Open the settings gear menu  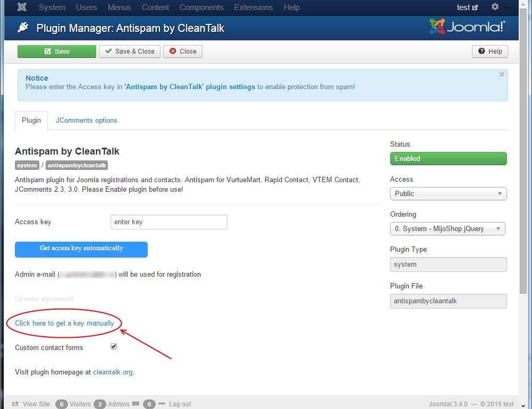click(x=495, y=7)
